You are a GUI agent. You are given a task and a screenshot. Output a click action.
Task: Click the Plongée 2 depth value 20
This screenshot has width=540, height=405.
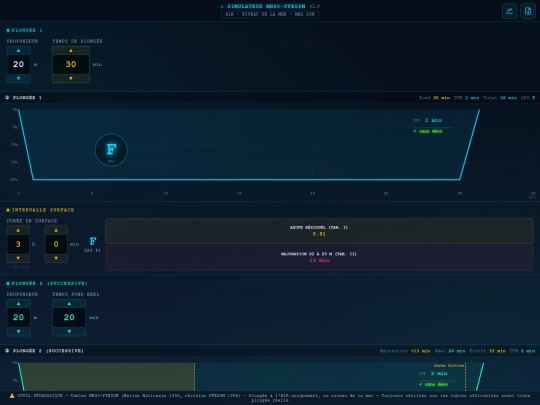19,318
